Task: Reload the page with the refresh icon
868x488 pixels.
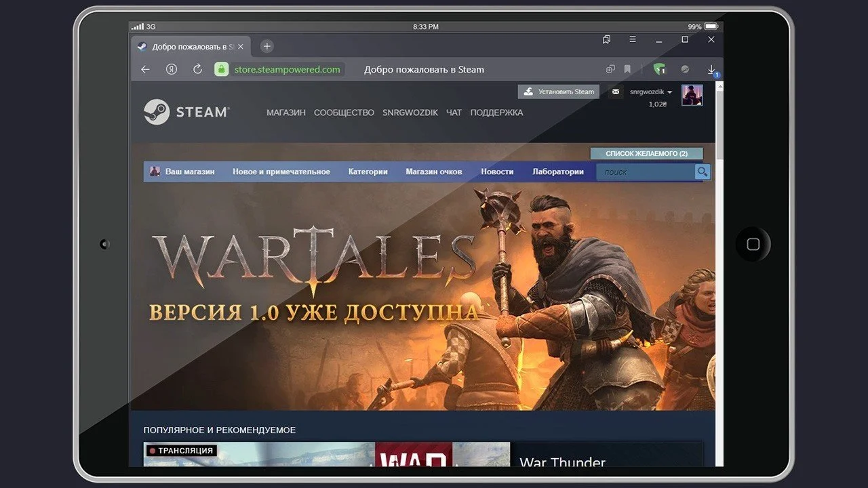Action: click(198, 69)
